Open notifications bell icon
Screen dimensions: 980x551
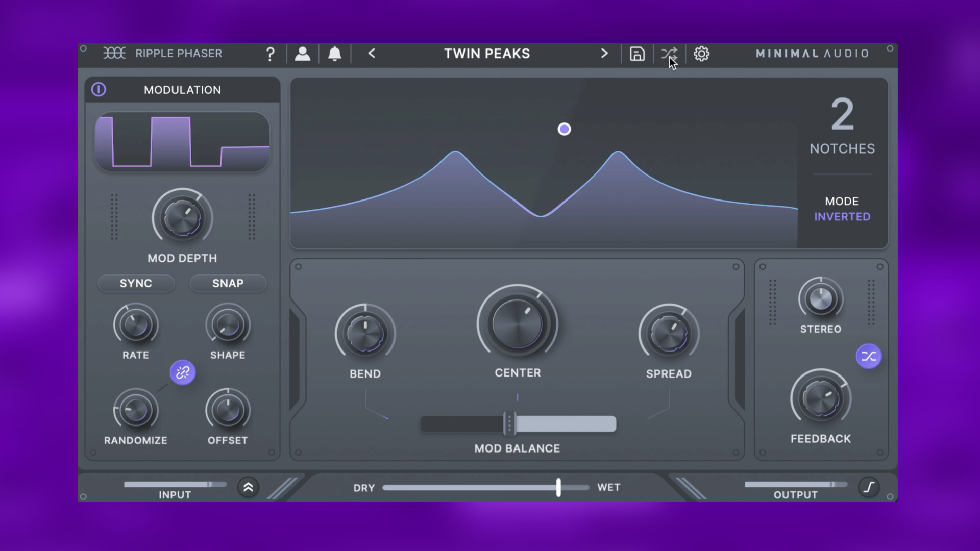tap(335, 54)
